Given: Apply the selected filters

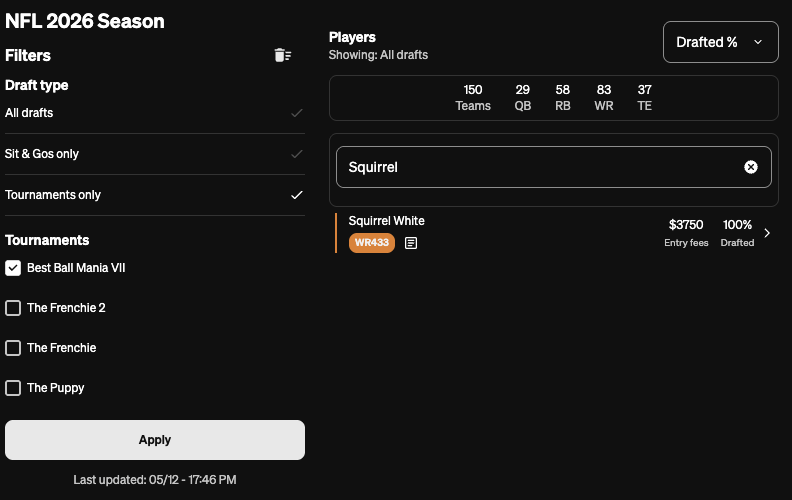Looking at the screenshot, I should point(155,440).
